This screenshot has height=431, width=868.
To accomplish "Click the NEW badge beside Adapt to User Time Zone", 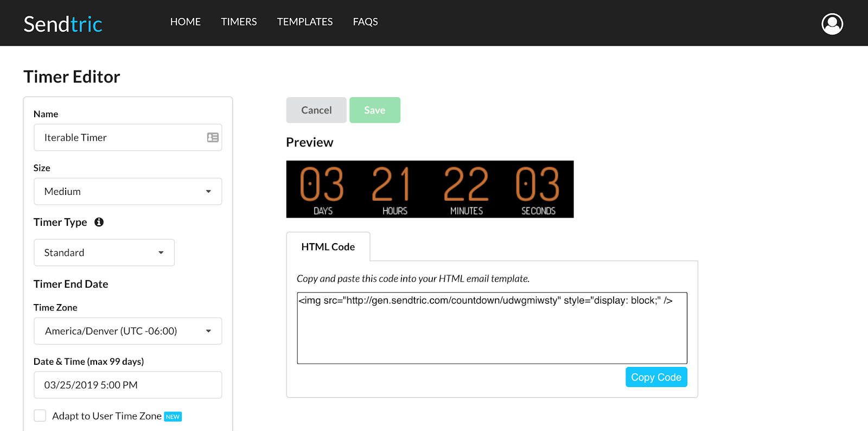I will pyautogui.click(x=173, y=417).
